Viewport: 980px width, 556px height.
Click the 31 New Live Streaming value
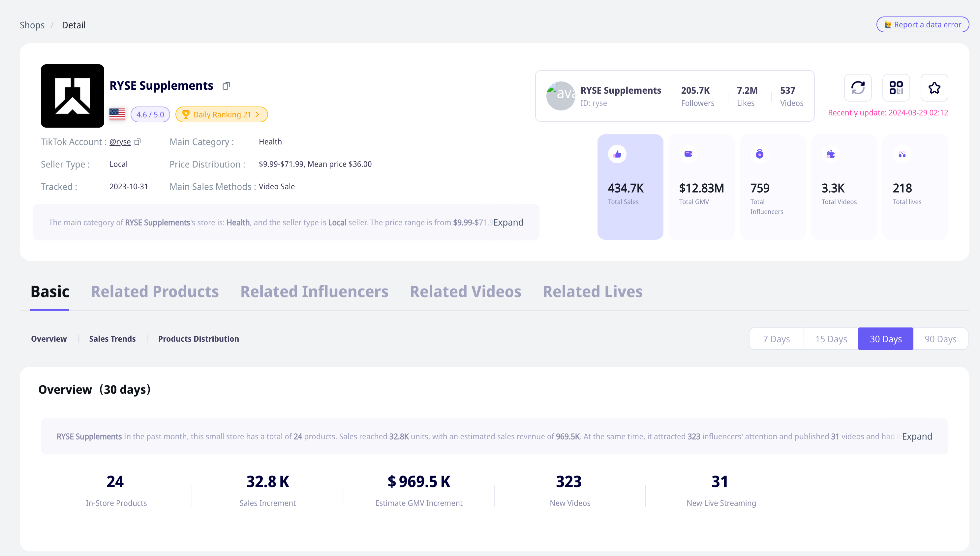[x=720, y=481]
